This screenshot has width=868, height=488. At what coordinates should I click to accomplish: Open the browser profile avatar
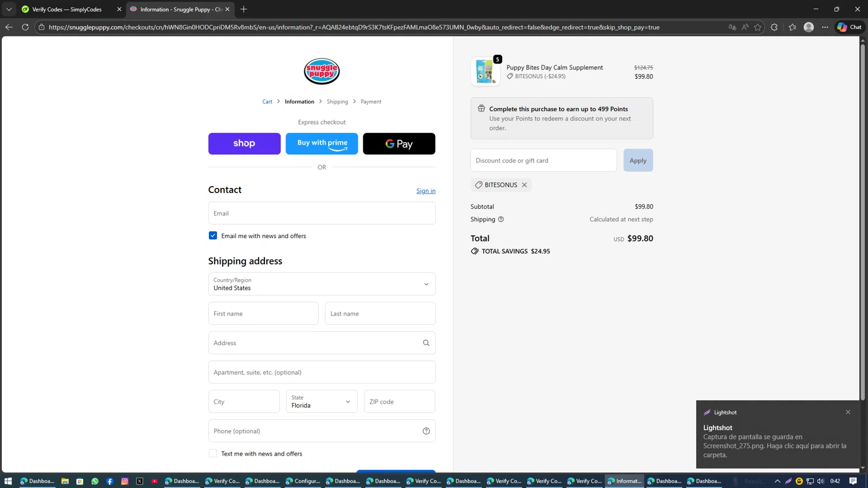[809, 27]
